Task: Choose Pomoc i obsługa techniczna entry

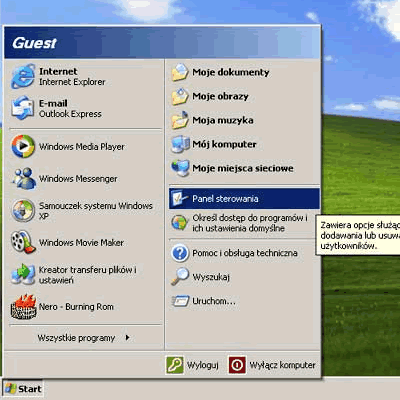Action: coord(244,253)
